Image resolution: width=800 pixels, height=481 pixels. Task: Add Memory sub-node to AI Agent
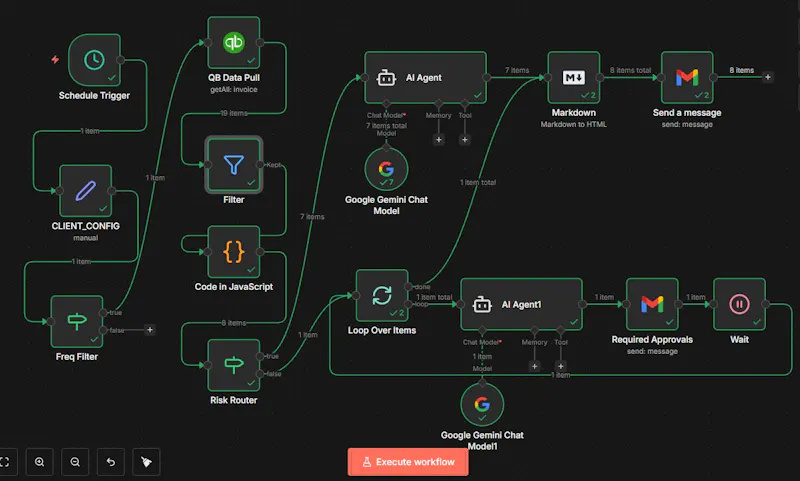click(x=439, y=139)
